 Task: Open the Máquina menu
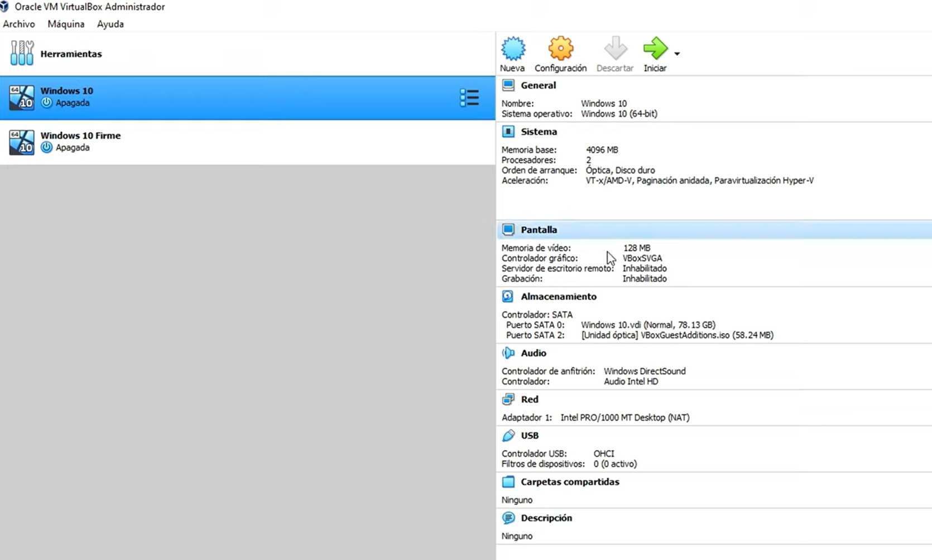66,24
